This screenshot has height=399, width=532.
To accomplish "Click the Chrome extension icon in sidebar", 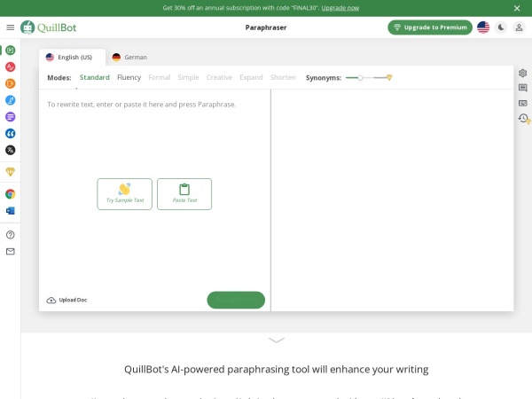I will point(10,194).
